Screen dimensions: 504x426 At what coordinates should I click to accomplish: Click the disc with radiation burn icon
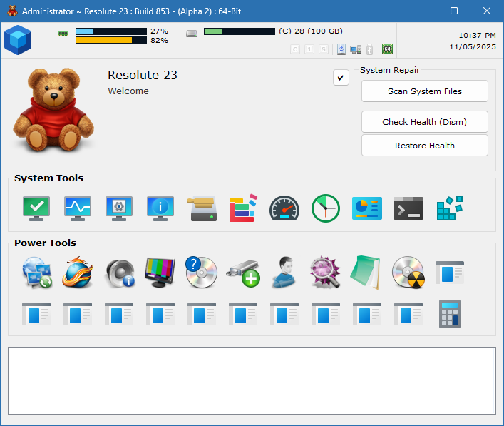408,273
